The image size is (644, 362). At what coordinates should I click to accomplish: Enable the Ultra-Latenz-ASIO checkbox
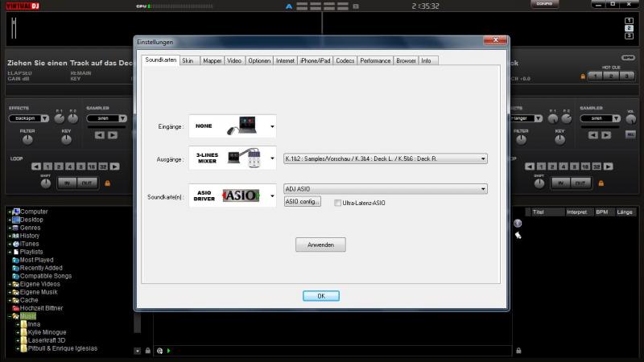point(337,203)
